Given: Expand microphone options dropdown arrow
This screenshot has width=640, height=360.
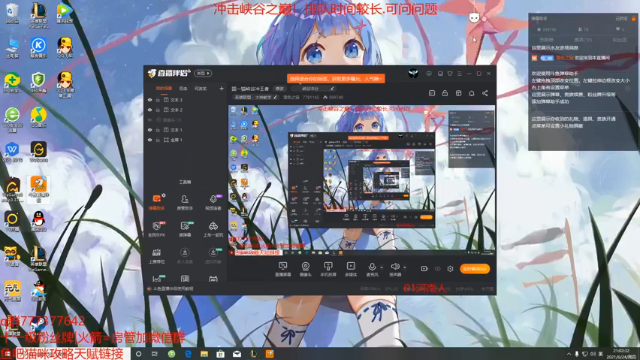Looking at the screenshot, I should 382,267.
